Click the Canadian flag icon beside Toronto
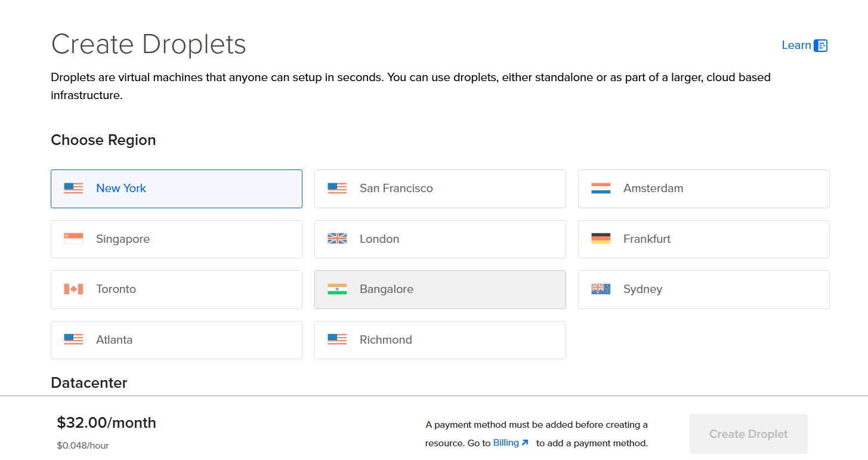 [73, 289]
